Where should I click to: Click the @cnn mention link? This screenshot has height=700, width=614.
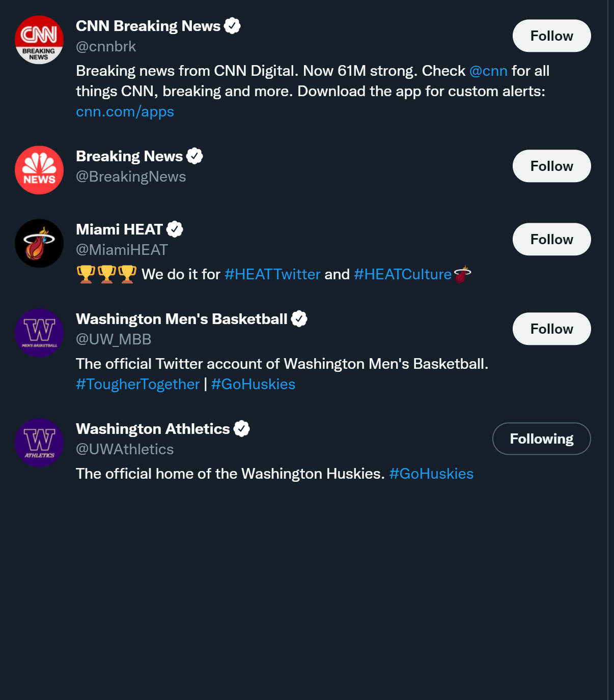[488, 71]
